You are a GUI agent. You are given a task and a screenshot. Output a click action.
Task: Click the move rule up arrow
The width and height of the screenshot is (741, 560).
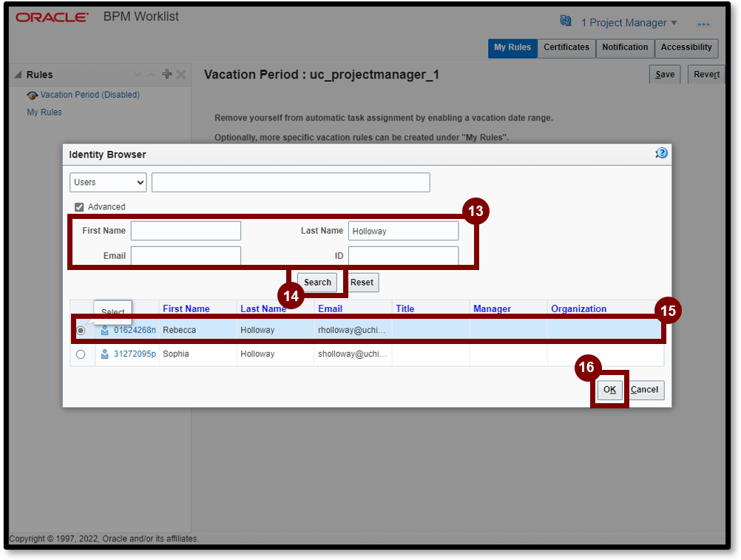coord(151,75)
